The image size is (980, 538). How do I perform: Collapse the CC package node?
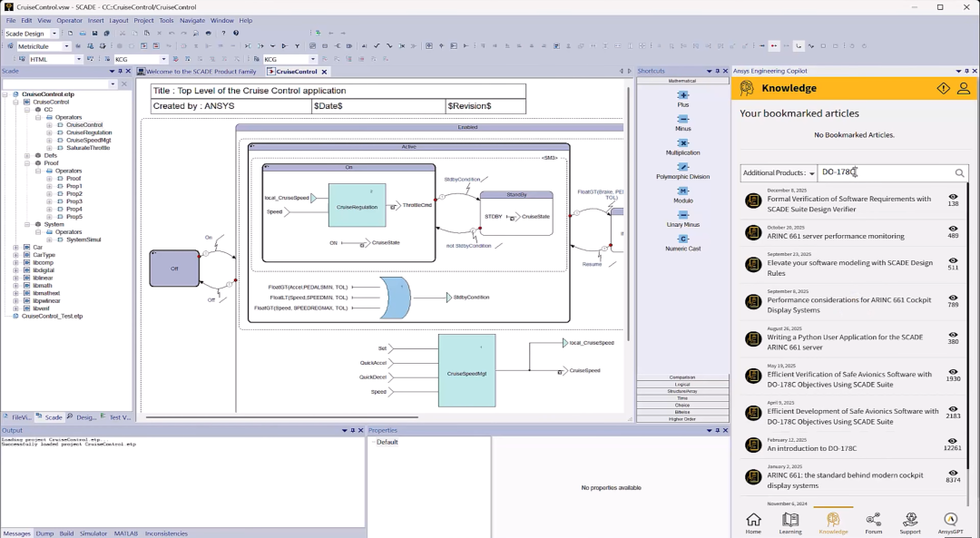pyautogui.click(x=27, y=110)
